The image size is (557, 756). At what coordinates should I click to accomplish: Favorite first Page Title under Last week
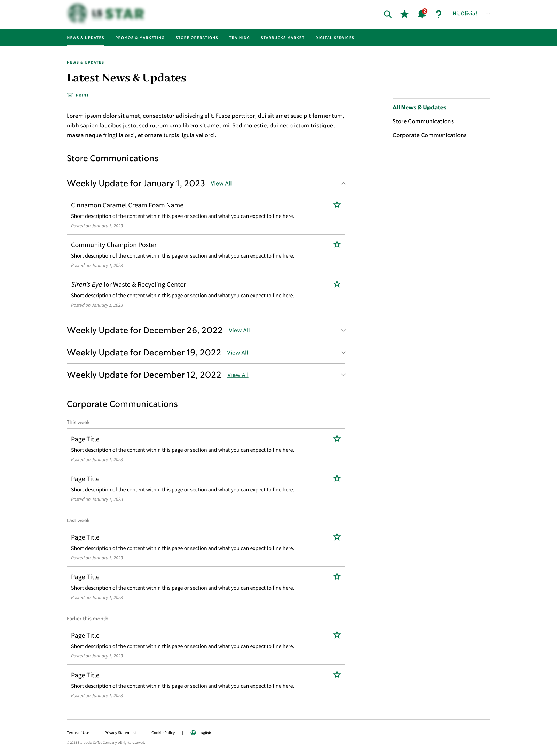(x=337, y=537)
